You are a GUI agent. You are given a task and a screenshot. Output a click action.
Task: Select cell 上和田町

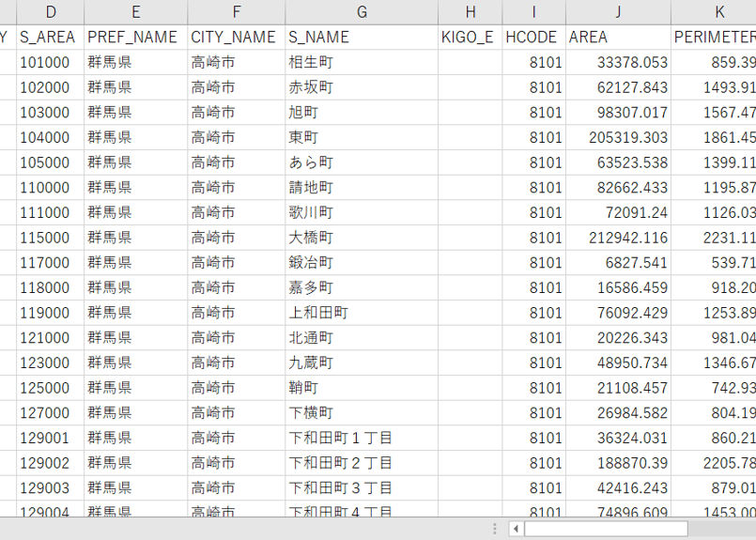click(x=362, y=313)
